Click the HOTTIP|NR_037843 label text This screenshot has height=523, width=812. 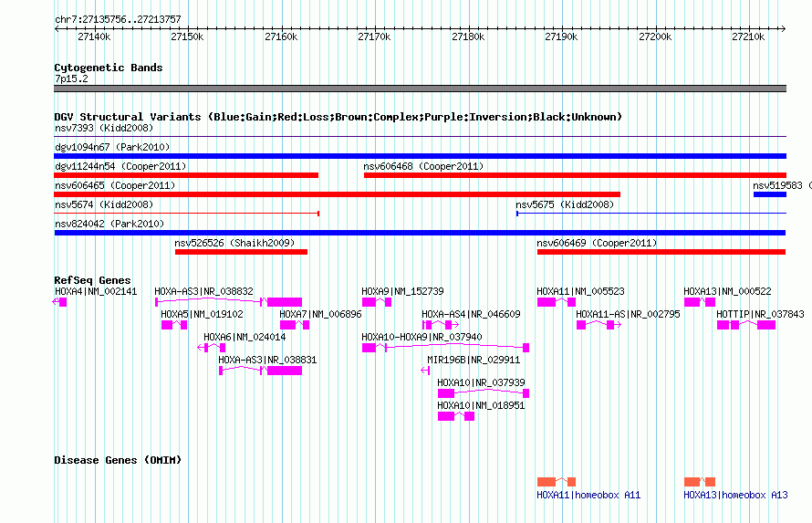(760, 314)
